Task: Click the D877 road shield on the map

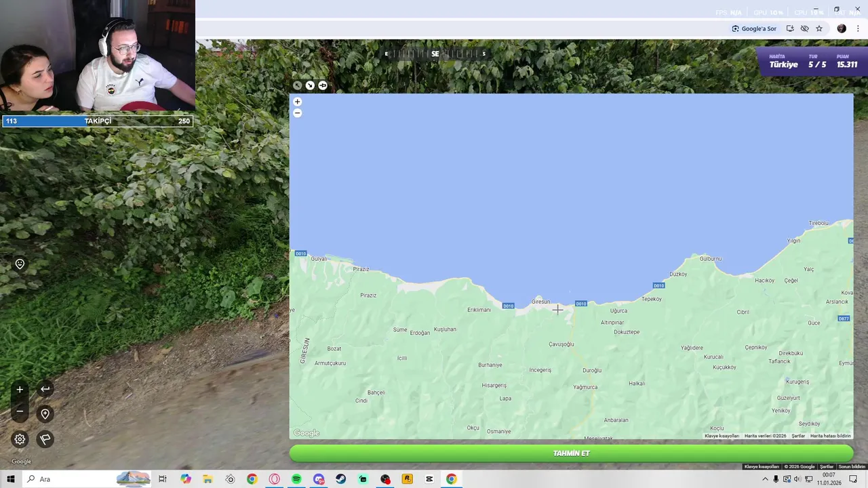Action: point(844,319)
